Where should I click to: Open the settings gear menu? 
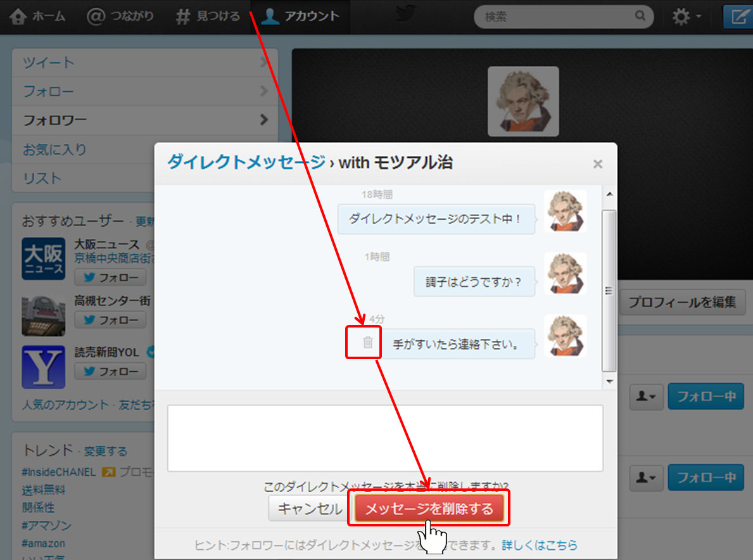[686, 17]
